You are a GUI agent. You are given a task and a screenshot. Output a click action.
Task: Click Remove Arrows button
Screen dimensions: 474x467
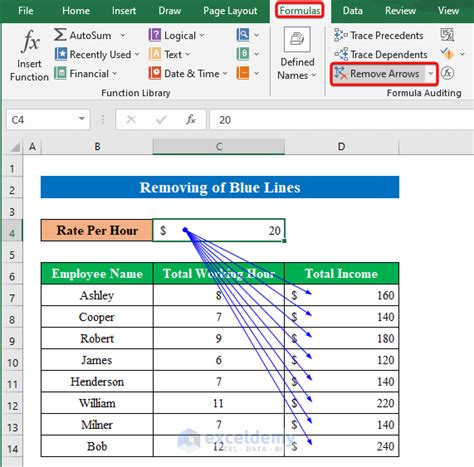tap(378, 73)
